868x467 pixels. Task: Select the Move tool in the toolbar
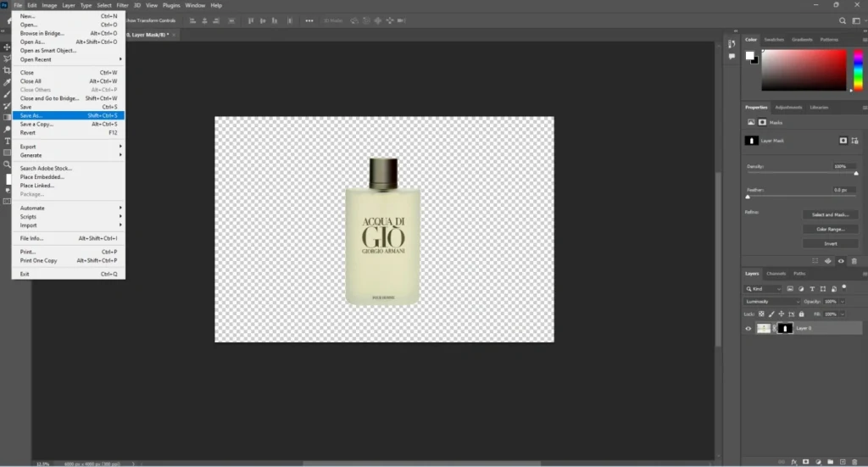pyautogui.click(x=7, y=47)
